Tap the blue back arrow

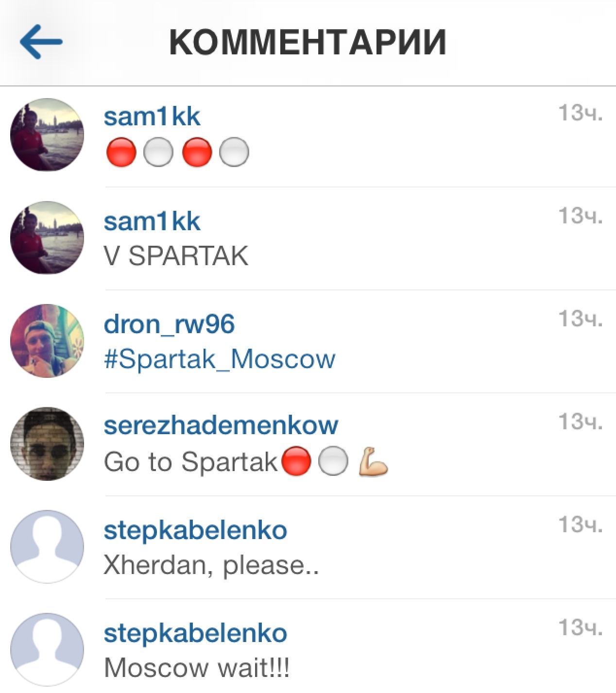coord(41,42)
